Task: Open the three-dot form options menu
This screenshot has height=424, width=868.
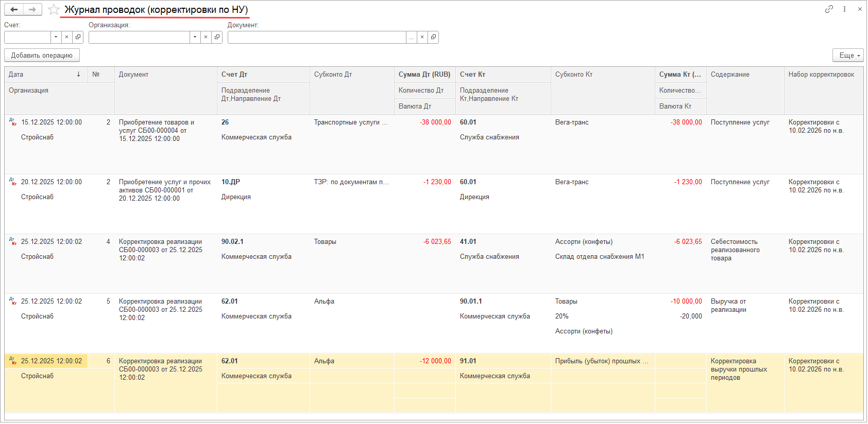Action: click(844, 9)
